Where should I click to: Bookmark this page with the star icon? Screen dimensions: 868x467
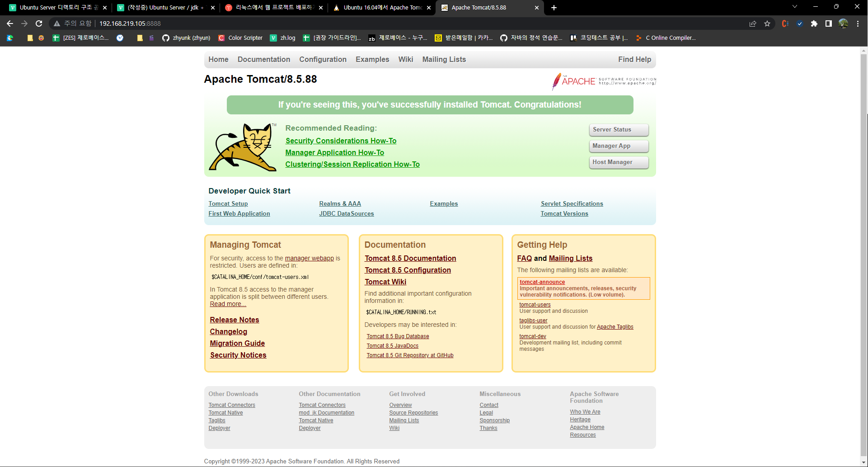pos(767,24)
